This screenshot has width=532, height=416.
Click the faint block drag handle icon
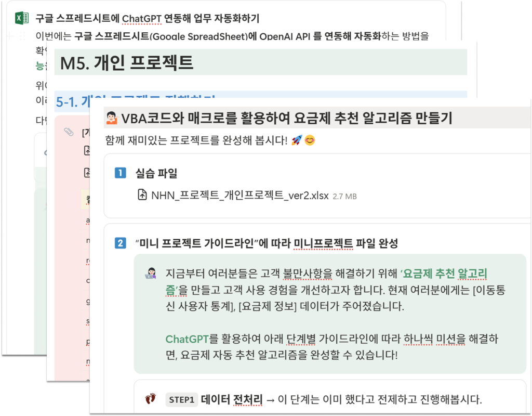[23, 36]
